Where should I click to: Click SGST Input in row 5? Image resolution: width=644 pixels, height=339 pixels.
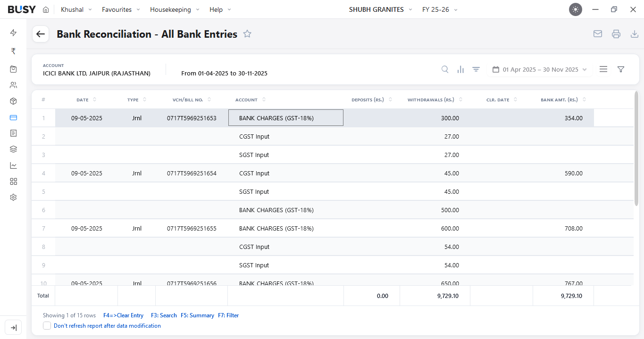(254, 192)
